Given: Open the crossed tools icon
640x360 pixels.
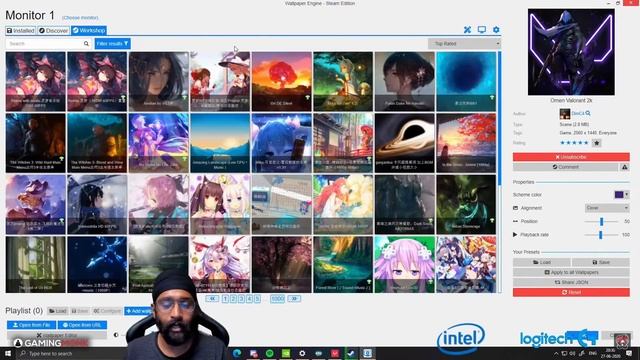Looking at the screenshot, I should 467,30.
